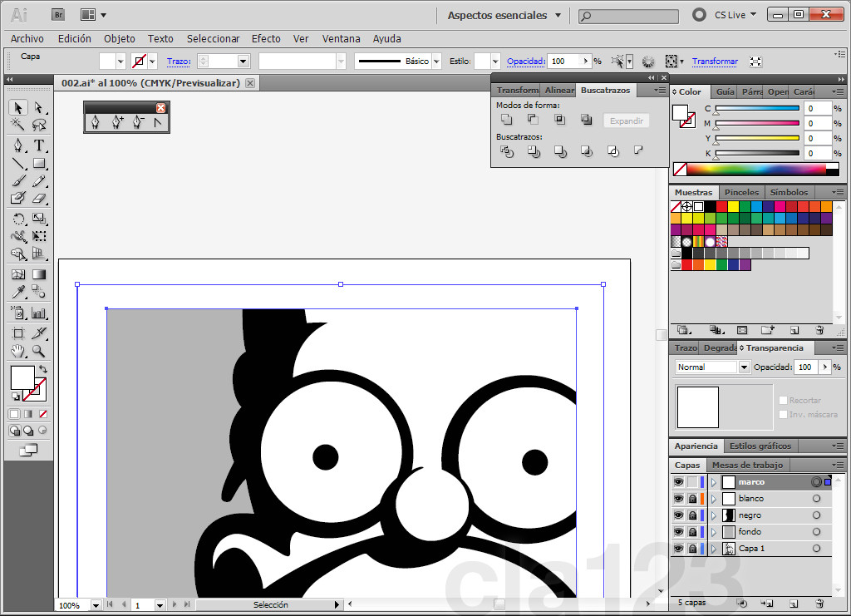Select the Zoom tool

click(38, 351)
